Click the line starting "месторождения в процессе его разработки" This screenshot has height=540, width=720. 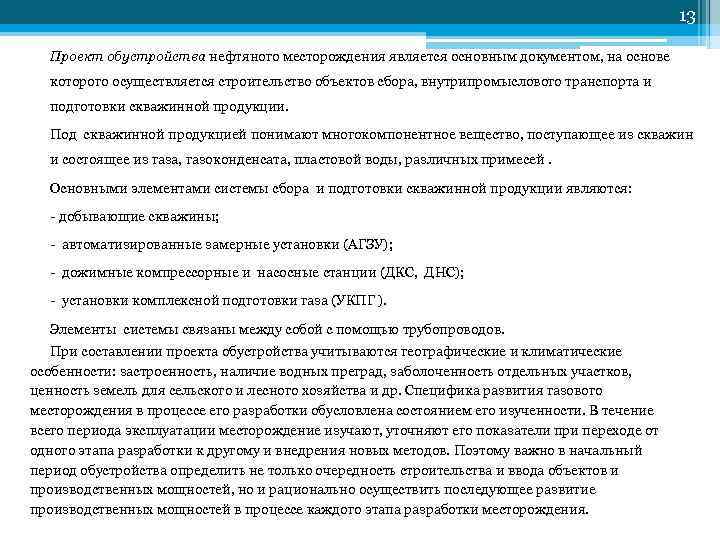pyautogui.click(x=342, y=411)
